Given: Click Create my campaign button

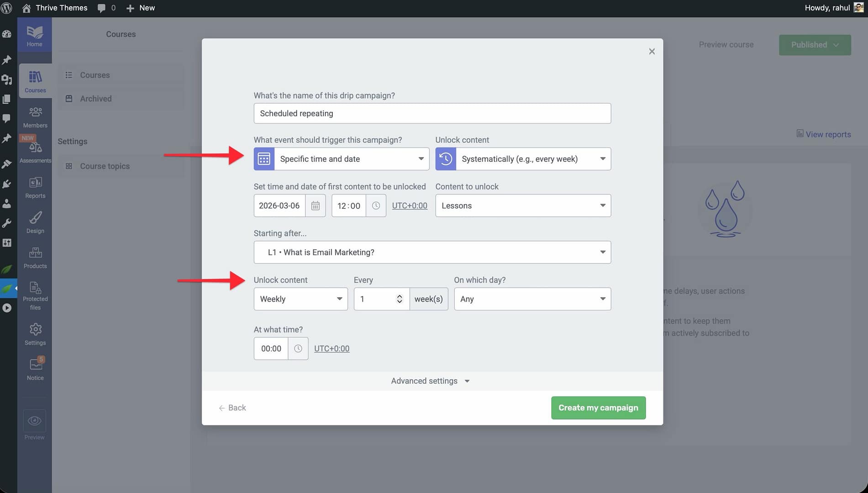Looking at the screenshot, I should coord(598,408).
